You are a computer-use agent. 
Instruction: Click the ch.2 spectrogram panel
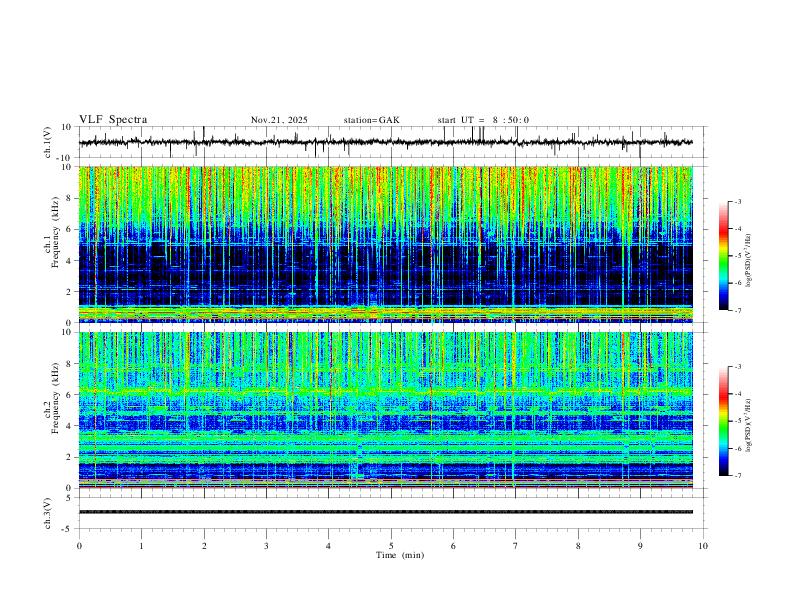tap(386, 410)
